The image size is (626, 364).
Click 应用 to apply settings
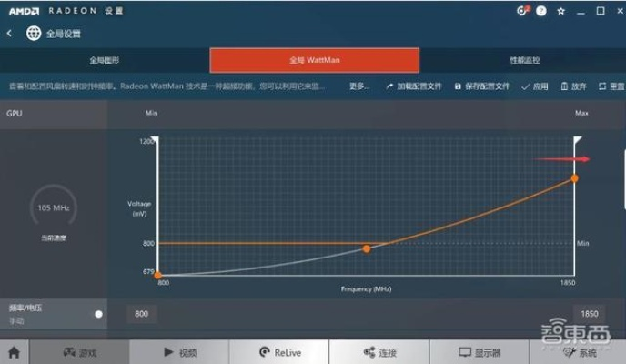535,86
